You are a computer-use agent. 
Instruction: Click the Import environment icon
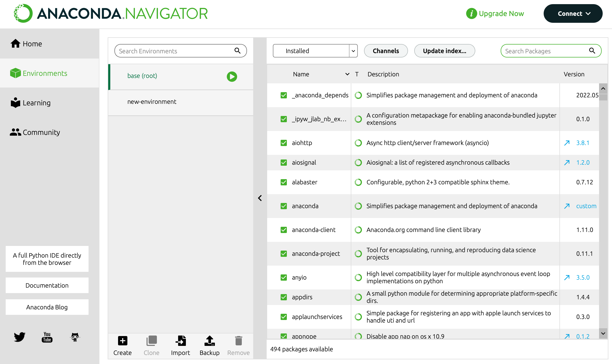tap(180, 340)
